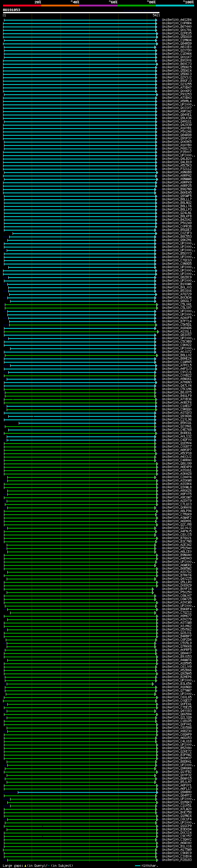Open hit UniRef100_B0VFI4
This screenshot has width=197, height=868.
(176, 589)
